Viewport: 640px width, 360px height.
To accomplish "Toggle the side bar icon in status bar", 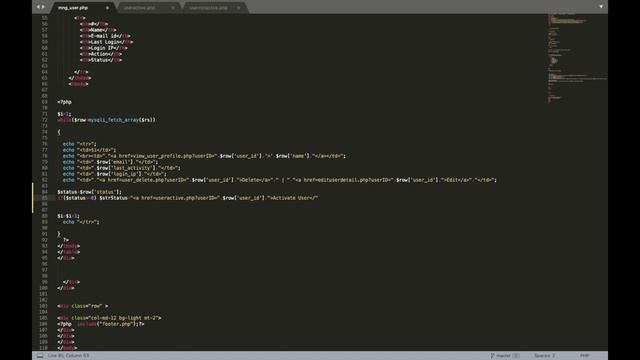I will coord(40,356).
